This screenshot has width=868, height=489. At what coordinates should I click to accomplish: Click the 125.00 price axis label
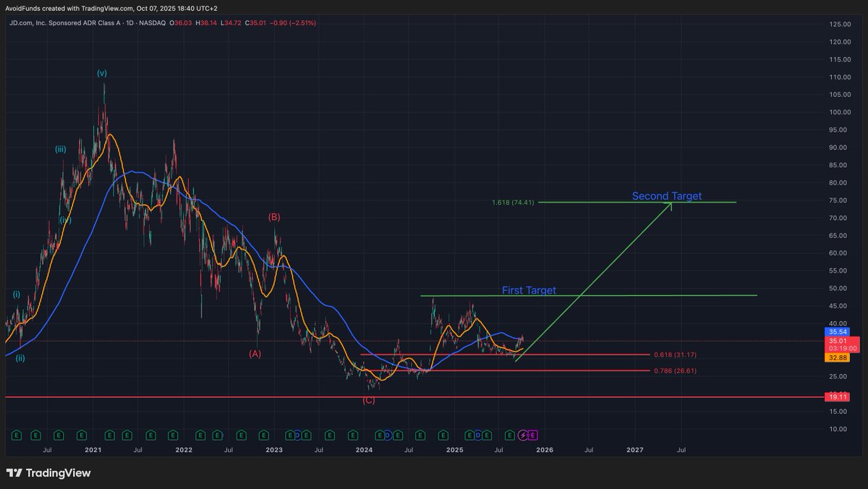(839, 25)
